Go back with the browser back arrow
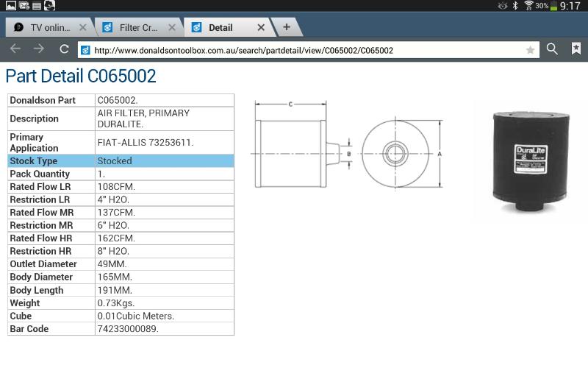 [15, 49]
